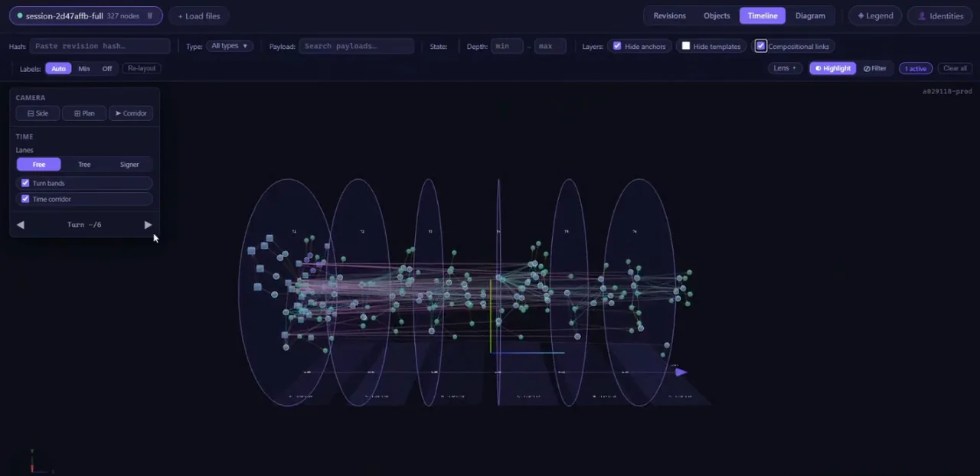Uncheck the Time corridor checkbox
This screenshot has height=476, width=980.
25,199
